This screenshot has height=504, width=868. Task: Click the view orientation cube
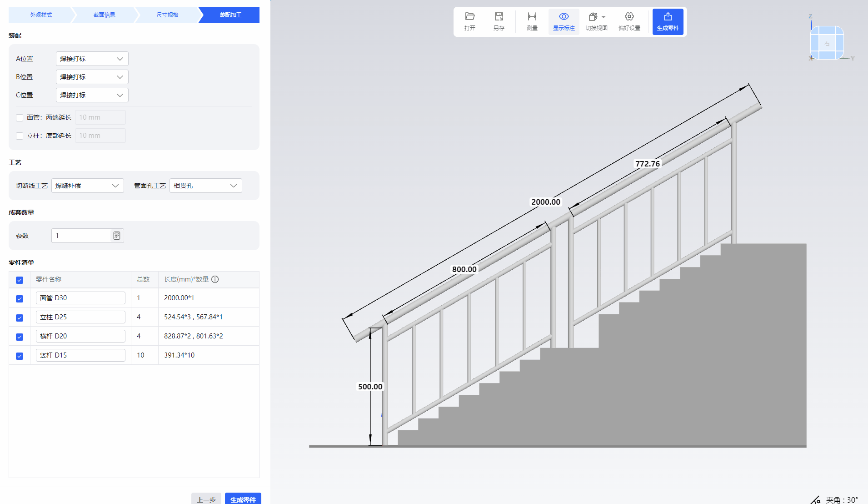(827, 43)
